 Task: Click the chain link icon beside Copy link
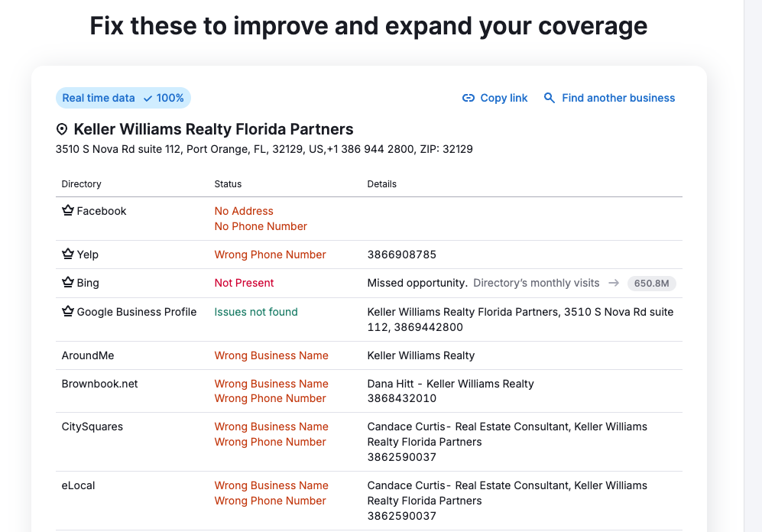pyautogui.click(x=469, y=98)
